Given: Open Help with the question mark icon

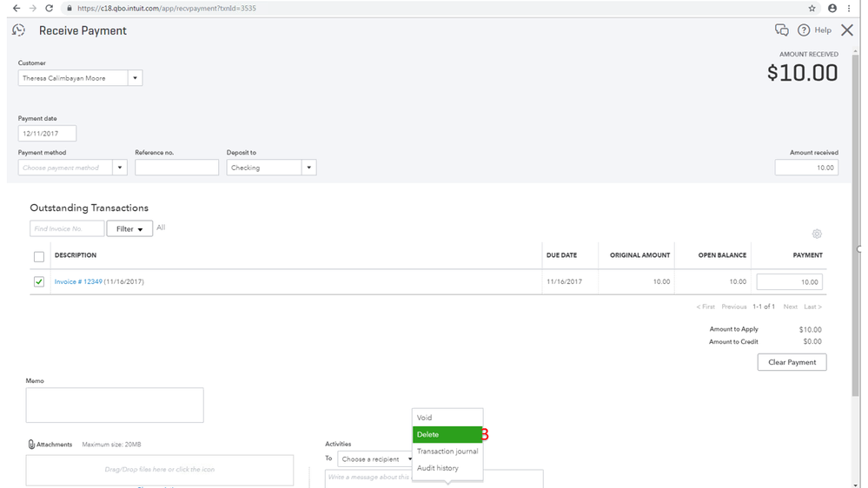Looking at the screenshot, I should (803, 30).
